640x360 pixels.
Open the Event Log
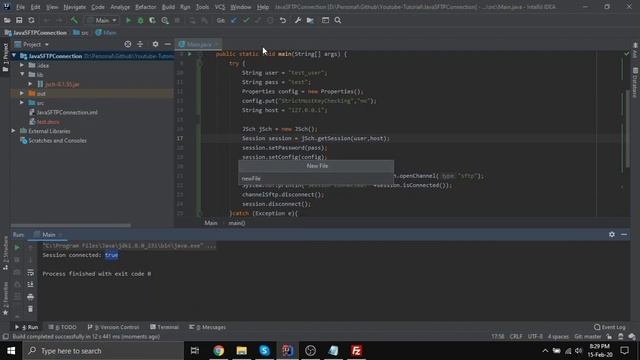coord(610,327)
